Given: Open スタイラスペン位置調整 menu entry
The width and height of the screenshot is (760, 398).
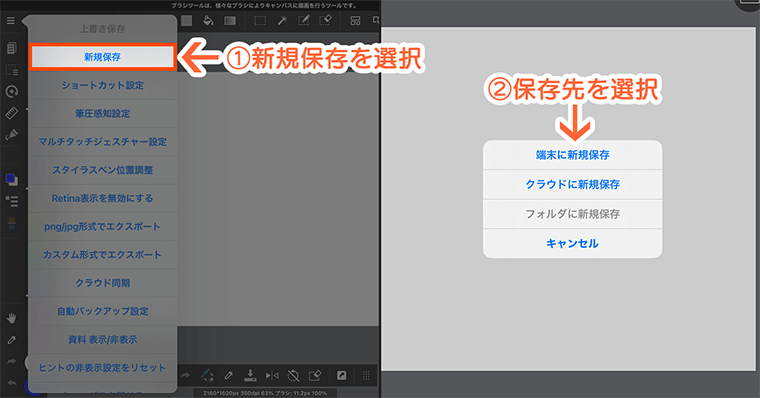Looking at the screenshot, I should [102, 170].
